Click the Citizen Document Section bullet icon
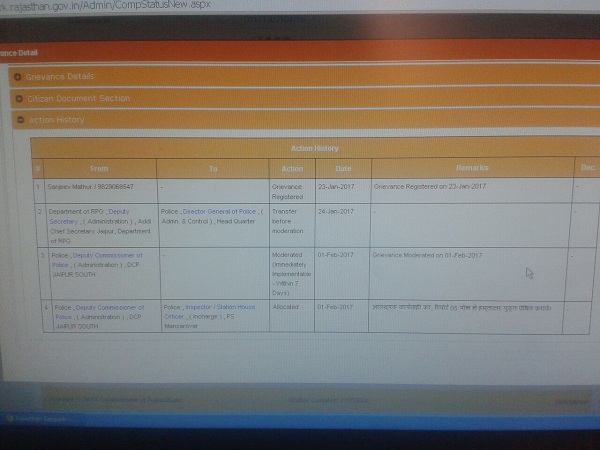Viewport: 600px width, 450px height. pos(18,98)
